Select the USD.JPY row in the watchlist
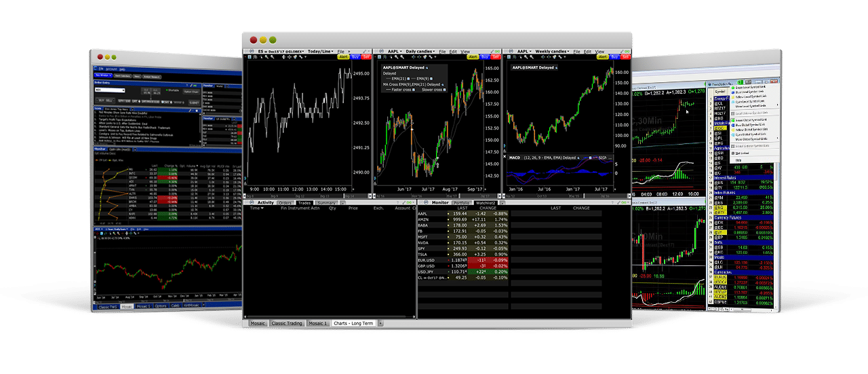This screenshot has width=868, height=374. 463,273
